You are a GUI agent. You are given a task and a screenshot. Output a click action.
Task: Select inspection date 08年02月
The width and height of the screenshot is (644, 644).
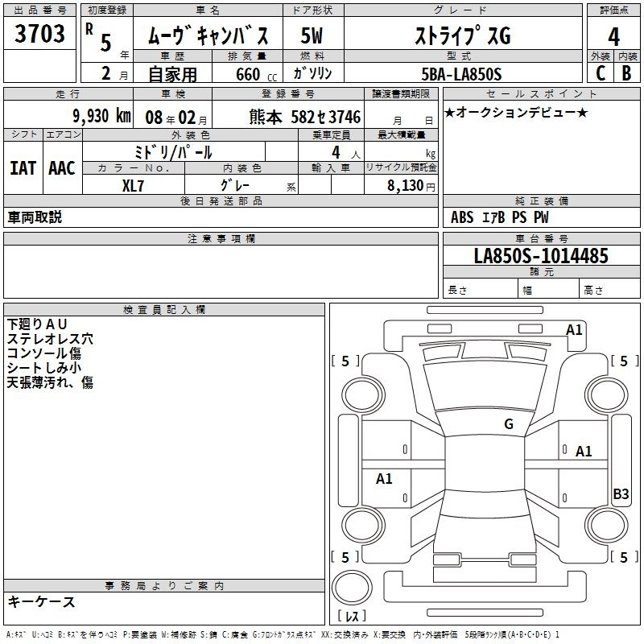[x=176, y=118]
